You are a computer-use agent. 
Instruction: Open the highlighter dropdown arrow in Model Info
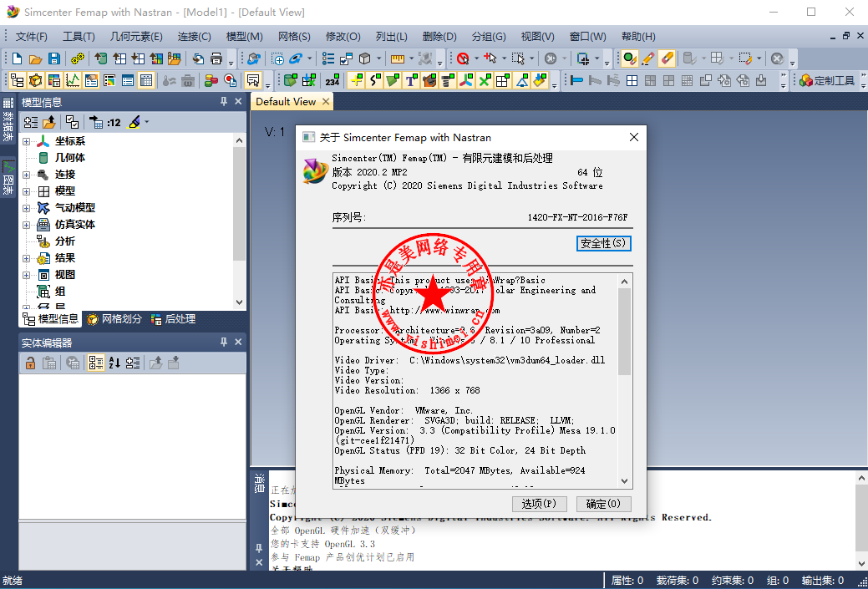pyautogui.click(x=147, y=122)
